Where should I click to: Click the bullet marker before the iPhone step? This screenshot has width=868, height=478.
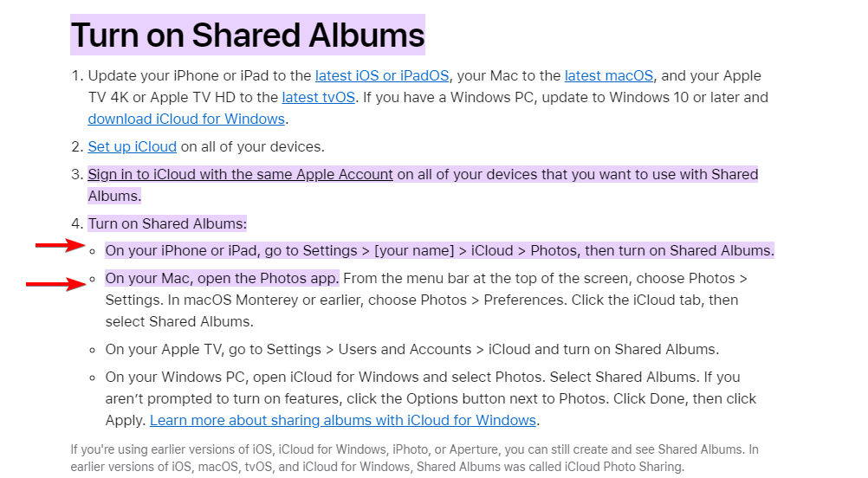[x=93, y=251]
